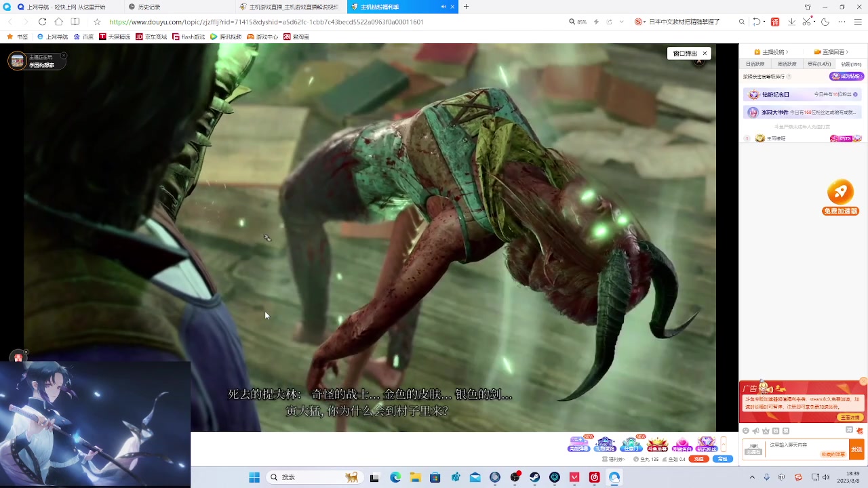868x488 pixels.
Task: Open 腾讯视频 bookmark
Action: (x=226, y=37)
